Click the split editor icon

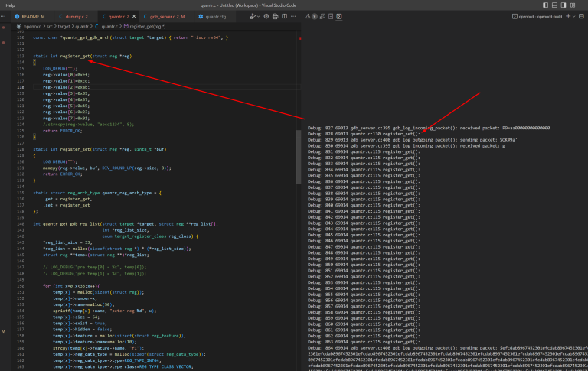285,17
